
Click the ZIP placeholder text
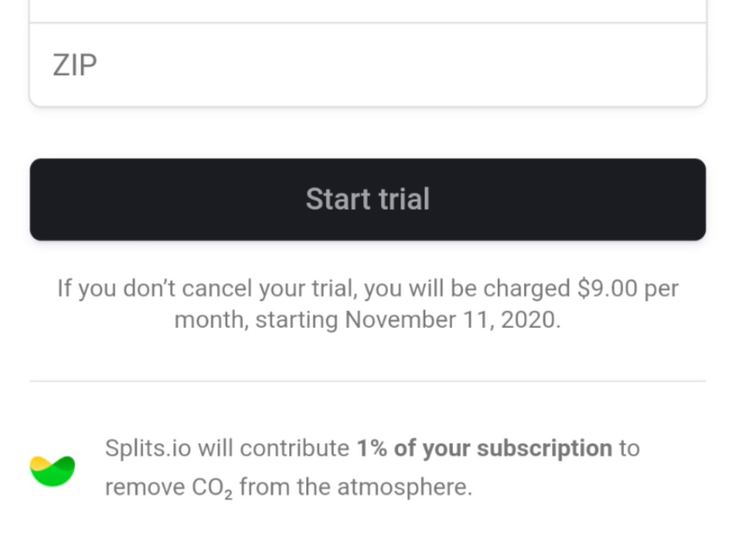(x=75, y=65)
